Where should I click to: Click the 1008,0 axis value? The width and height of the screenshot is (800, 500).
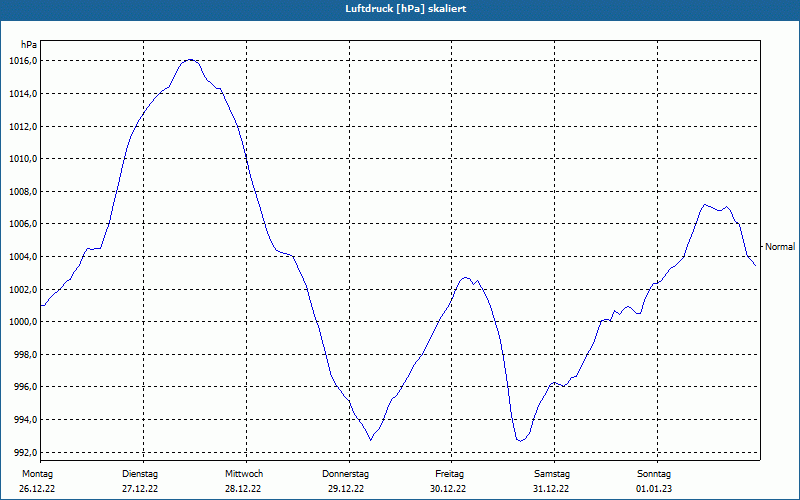coord(23,192)
